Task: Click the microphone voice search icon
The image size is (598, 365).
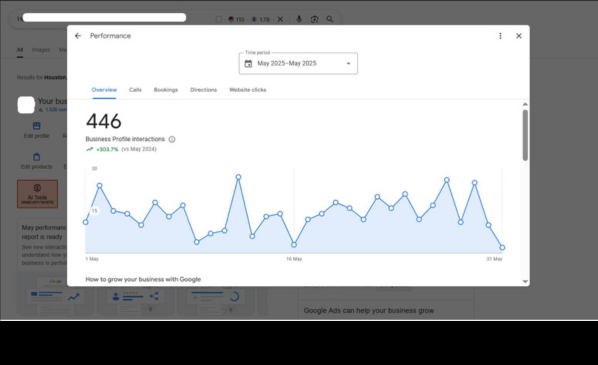Action: pos(299,19)
